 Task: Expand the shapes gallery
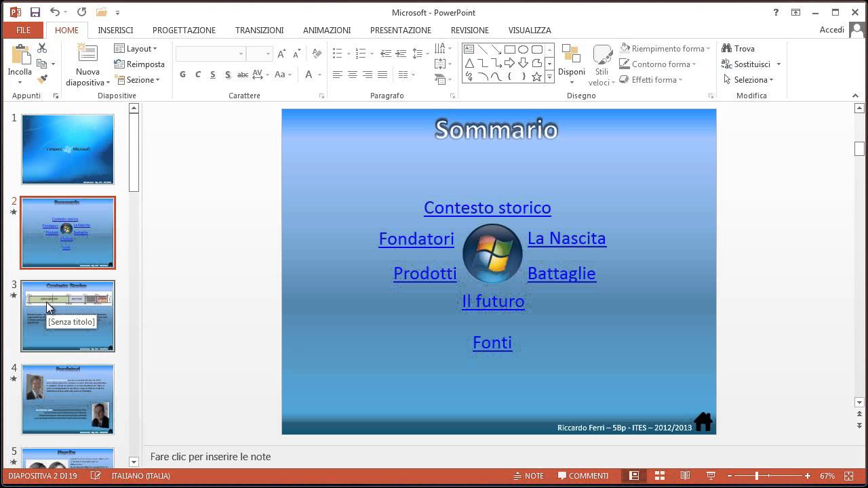(549, 77)
